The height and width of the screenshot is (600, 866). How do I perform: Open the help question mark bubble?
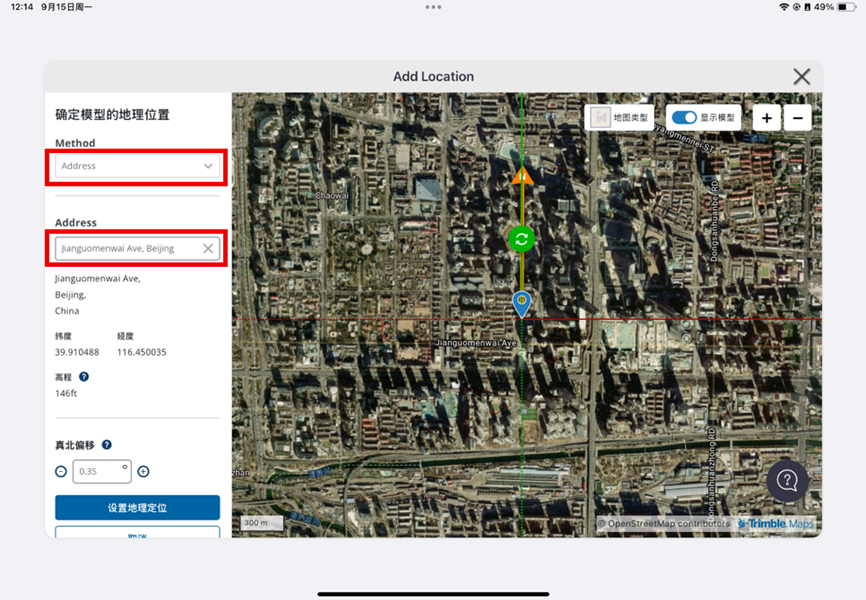(x=787, y=481)
